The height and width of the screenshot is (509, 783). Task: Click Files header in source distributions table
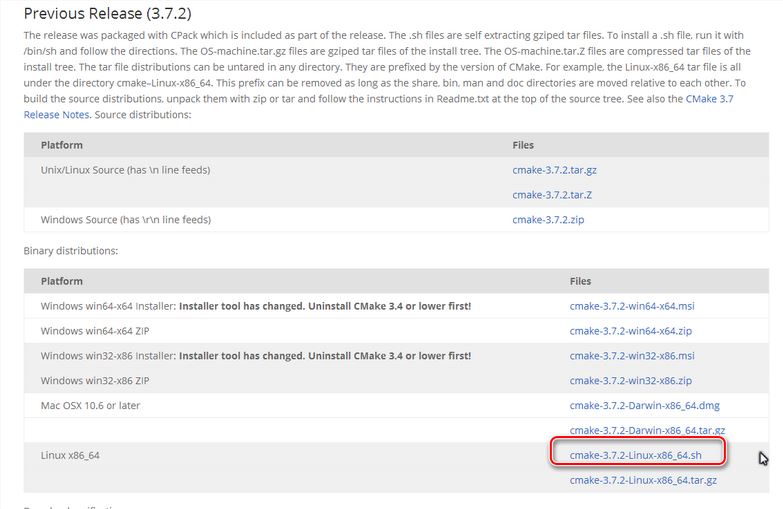pos(523,145)
